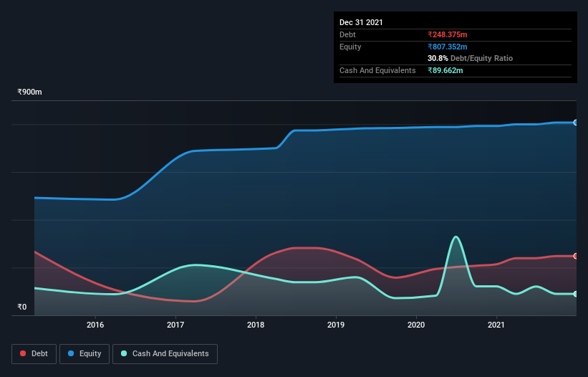Image resolution: width=588 pixels, height=377 pixels.
Task: Select the Debt end-point marker on chart
Action: 576,256
